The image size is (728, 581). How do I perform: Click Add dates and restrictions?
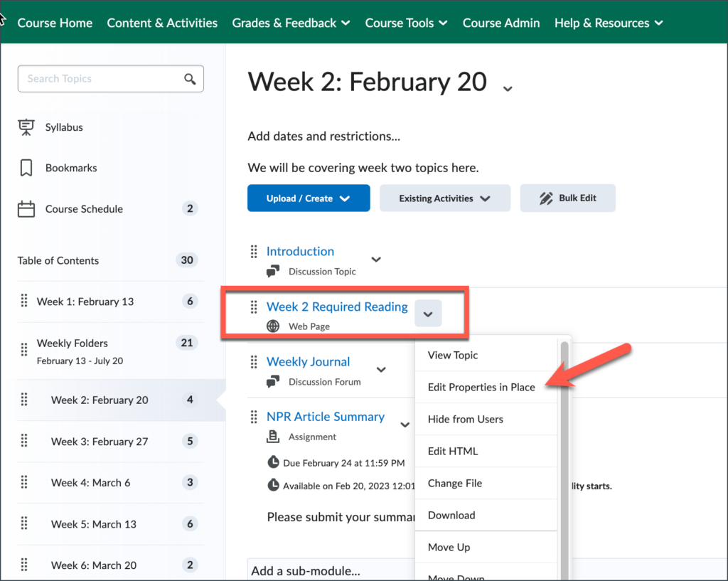[x=323, y=136]
